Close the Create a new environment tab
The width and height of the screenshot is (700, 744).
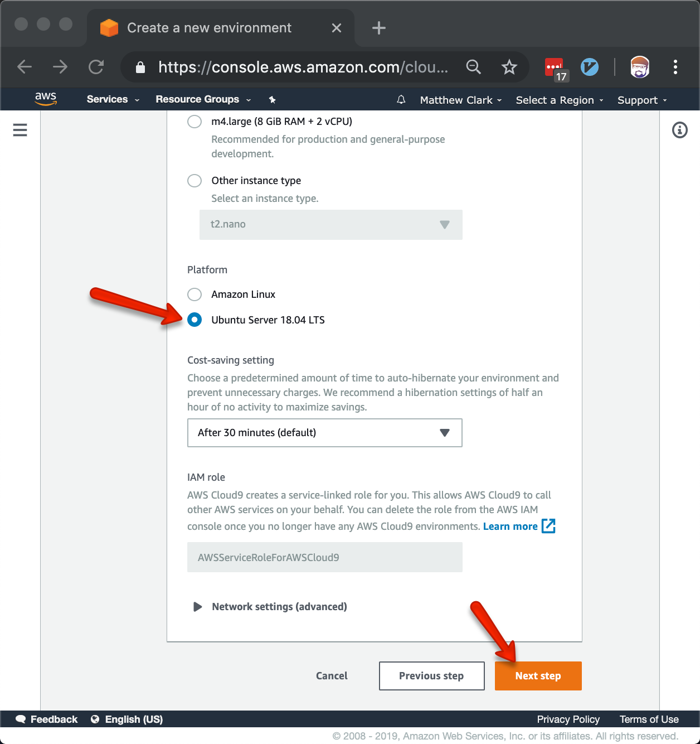pos(337,28)
